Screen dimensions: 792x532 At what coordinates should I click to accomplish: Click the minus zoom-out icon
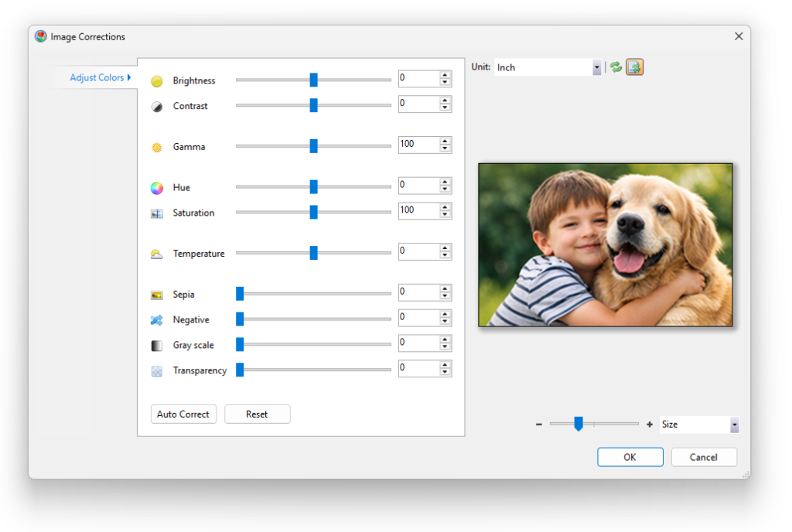click(539, 425)
